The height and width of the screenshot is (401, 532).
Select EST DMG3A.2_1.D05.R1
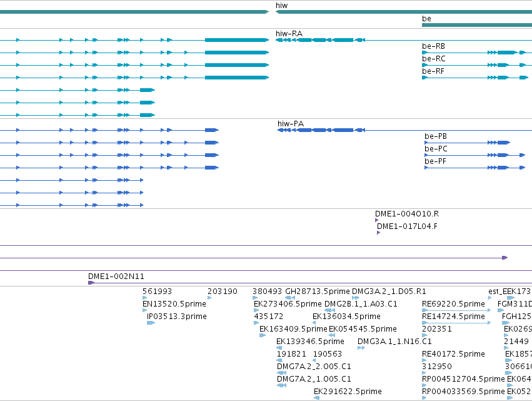point(389,292)
